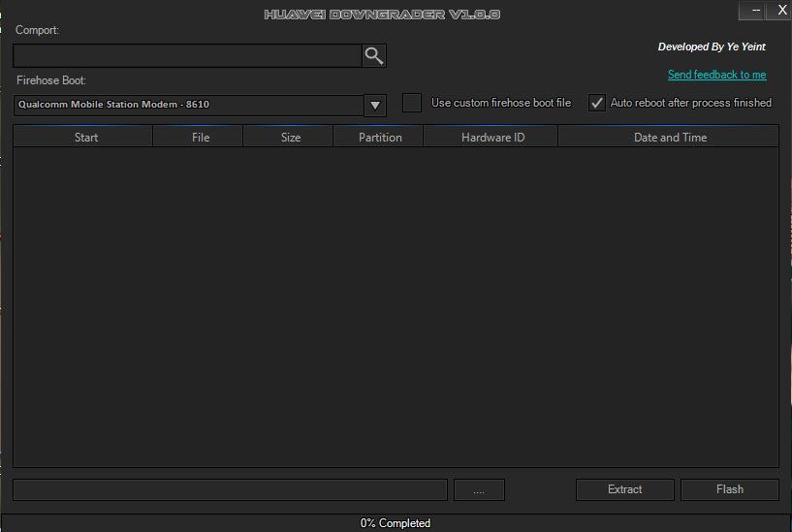Viewport: 792px width, 532px height.
Task: Click the Firehose Boot label
Action: pyautogui.click(x=51, y=80)
